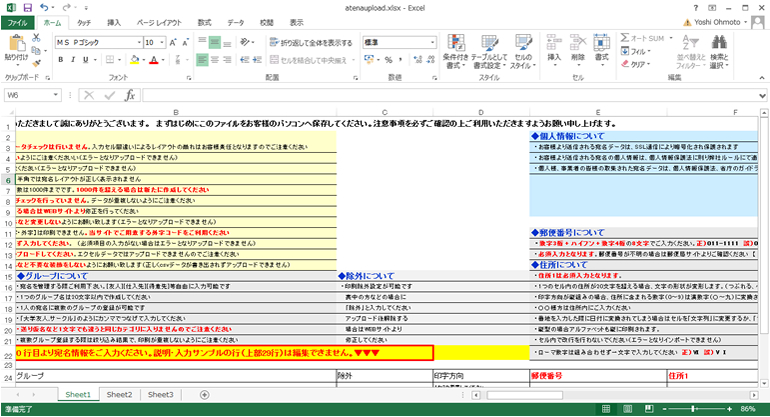Click the add new sheet plus button
The image size is (770, 417).
click(x=205, y=395)
